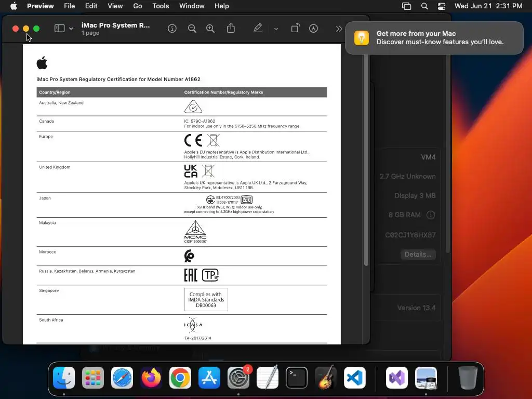Click the document title heading for Model A1862
The image size is (532, 399).
point(118,79)
